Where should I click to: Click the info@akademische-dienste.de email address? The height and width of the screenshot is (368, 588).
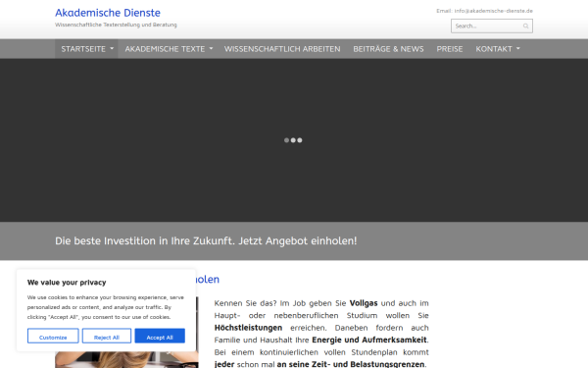point(494,11)
